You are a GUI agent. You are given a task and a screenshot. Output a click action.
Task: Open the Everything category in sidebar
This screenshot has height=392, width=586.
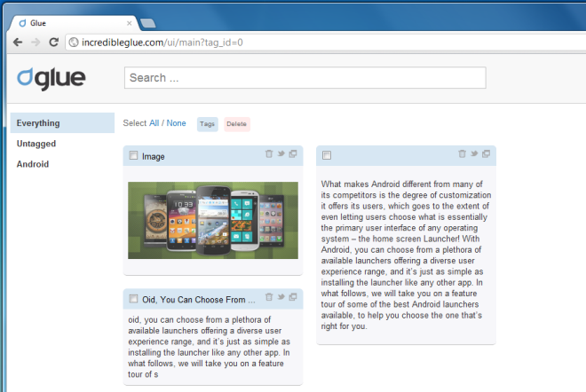coord(62,122)
